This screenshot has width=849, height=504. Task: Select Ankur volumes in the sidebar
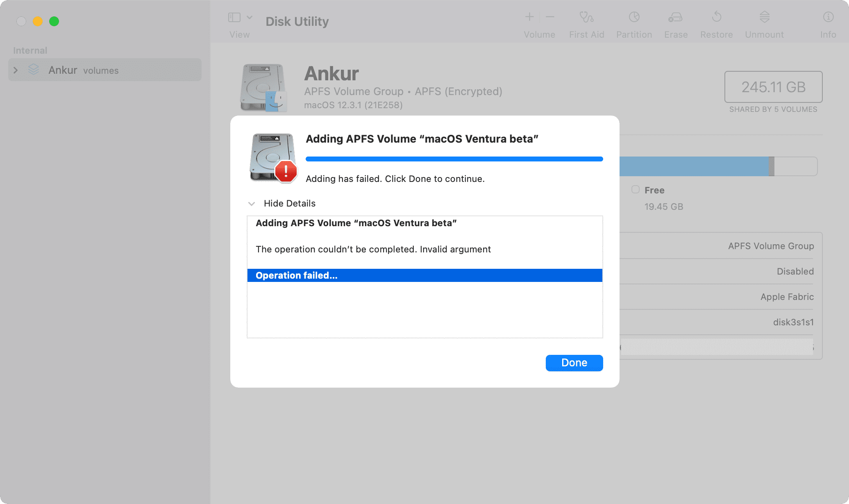pyautogui.click(x=105, y=70)
